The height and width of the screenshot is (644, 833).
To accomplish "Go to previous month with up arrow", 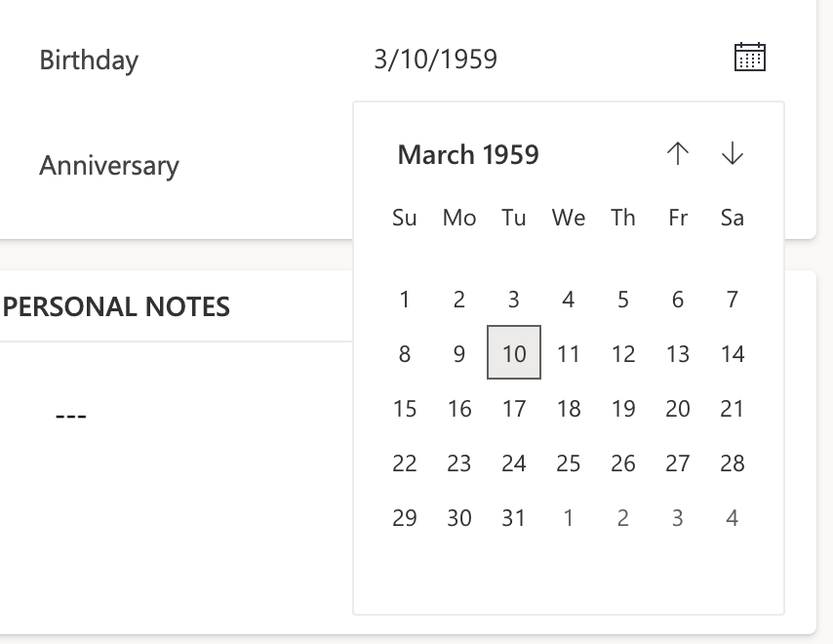I will [x=678, y=154].
